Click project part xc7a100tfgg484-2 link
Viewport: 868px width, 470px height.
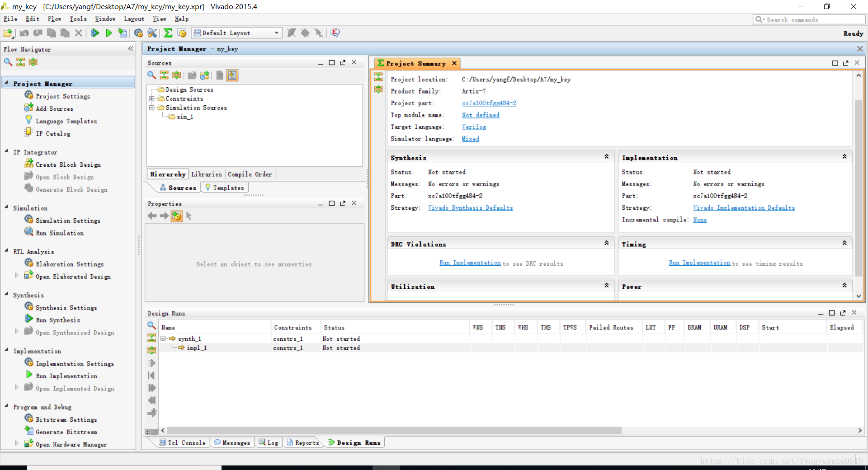pos(489,103)
